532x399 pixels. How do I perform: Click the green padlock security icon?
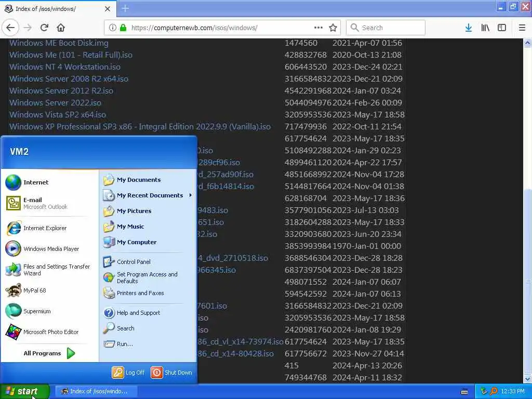[x=123, y=28]
